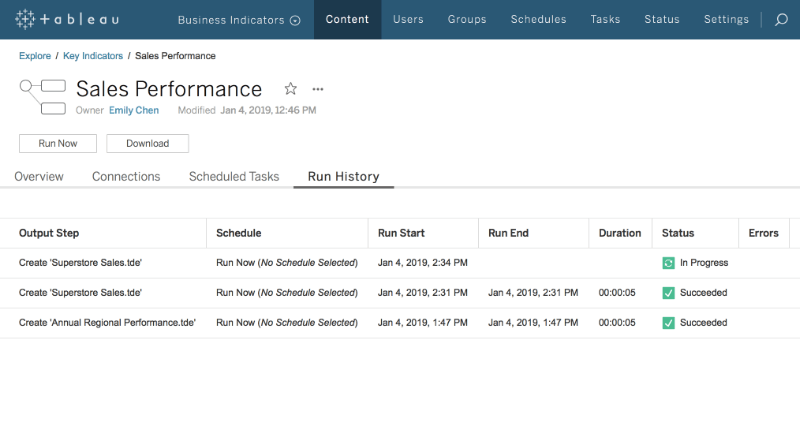Favorite Sales Performance with the star icon
Image resolution: width=800 pixels, height=447 pixels.
click(x=290, y=89)
